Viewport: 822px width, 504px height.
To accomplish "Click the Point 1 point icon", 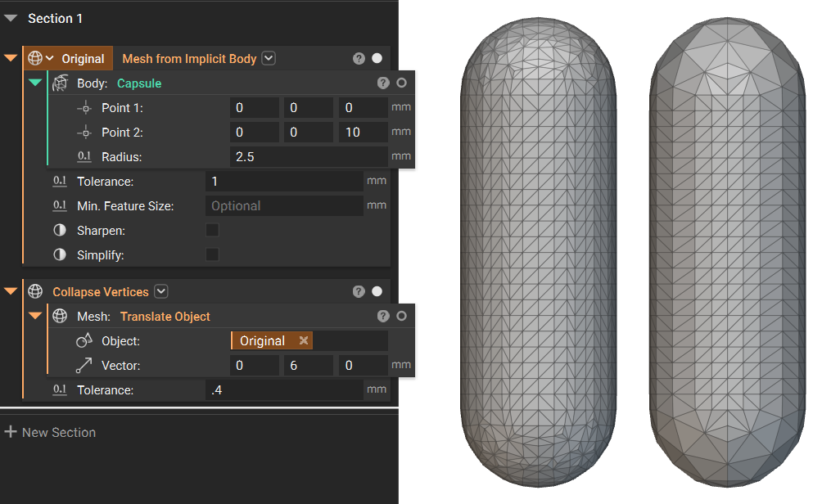I will coord(84,109).
